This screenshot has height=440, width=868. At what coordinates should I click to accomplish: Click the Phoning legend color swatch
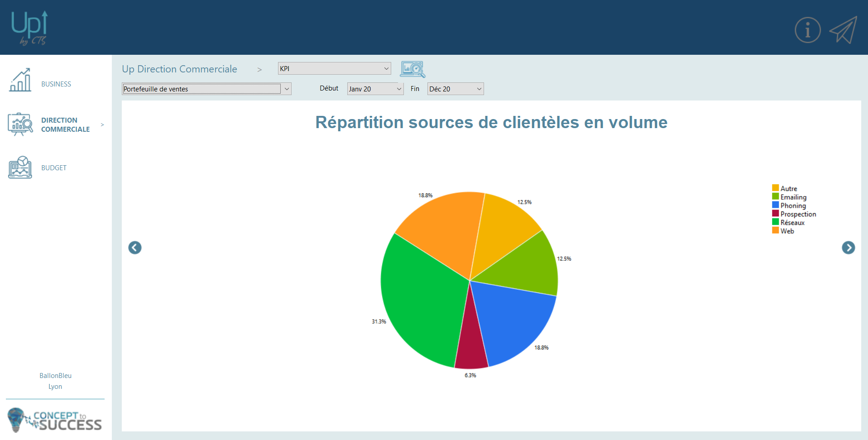point(776,205)
